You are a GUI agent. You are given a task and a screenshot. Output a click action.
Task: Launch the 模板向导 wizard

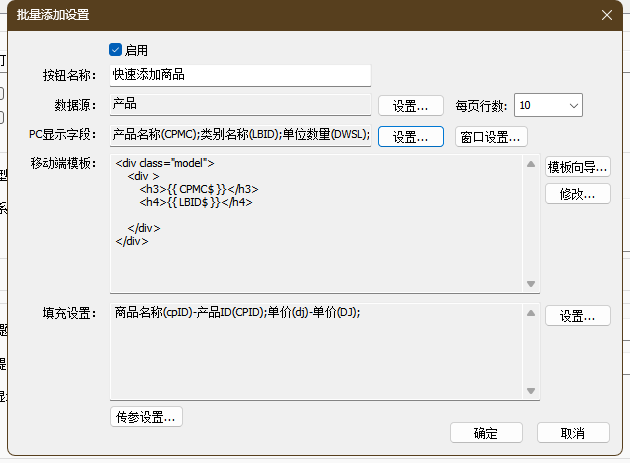click(x=577, y=167)
